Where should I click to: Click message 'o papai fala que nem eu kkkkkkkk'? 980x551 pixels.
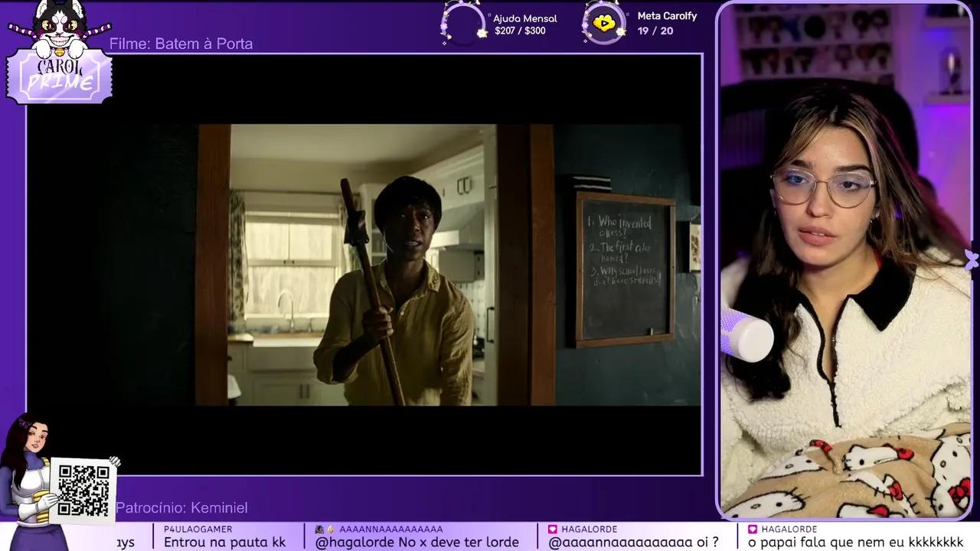tap(855, 542)
